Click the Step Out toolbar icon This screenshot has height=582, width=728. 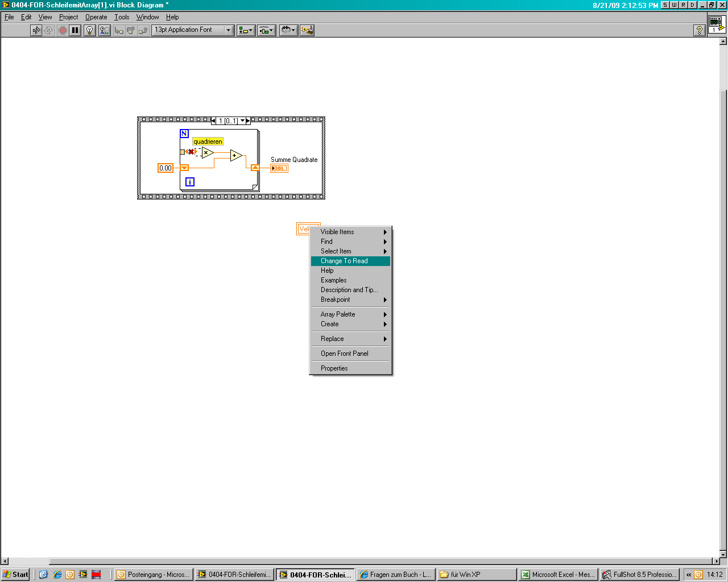point(143,30)
